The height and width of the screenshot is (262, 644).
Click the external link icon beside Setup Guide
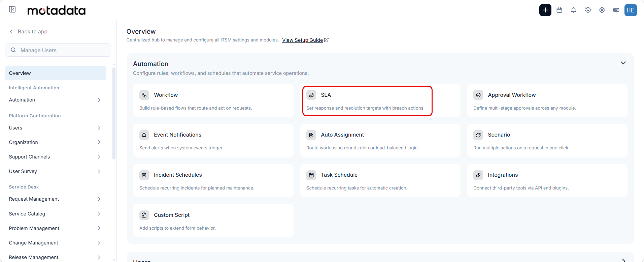(326, 40)
